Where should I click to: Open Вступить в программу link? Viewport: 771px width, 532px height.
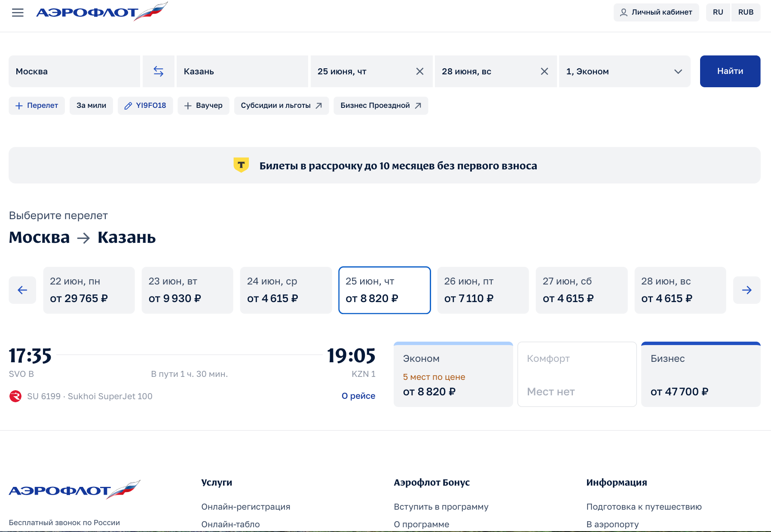[x=441, y=507]
